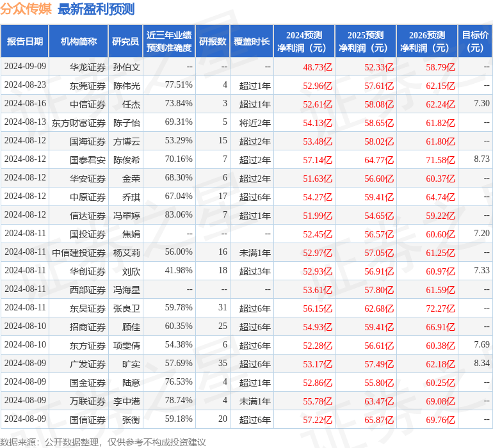493x448 pixels.
Task: Click analyst name 陈子怡
Action: [x=126, y=123]
